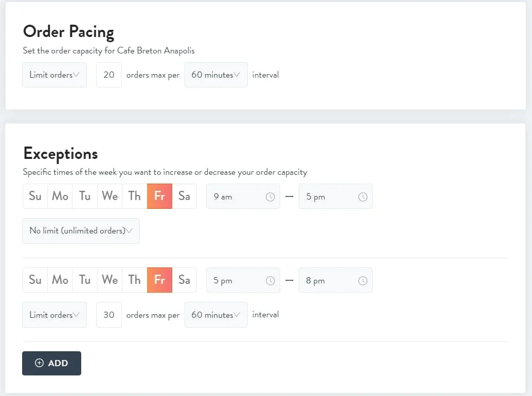Click the 8 pm end time field
This screenshot has width=532, height=396.
tap(336, 280)
